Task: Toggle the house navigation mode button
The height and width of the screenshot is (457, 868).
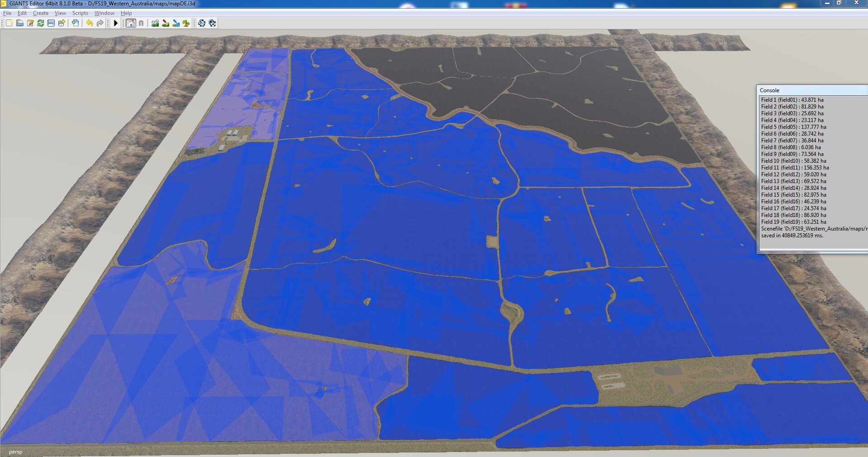Action: click(131, 23)
